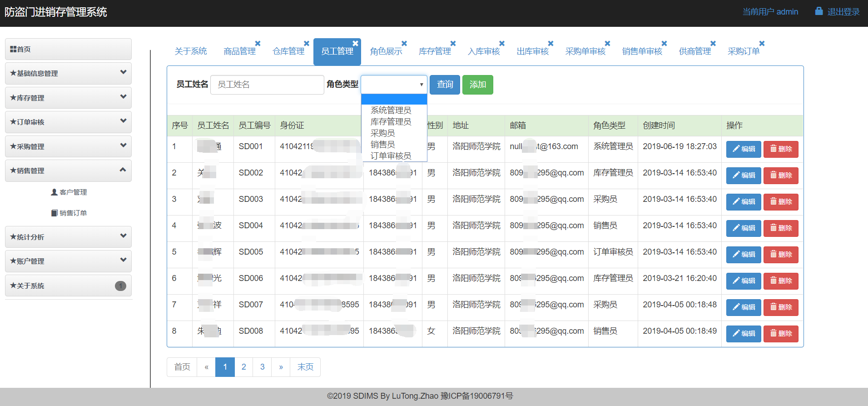Image resolution: width=868 pixels, height=406 pixels.
Task: Edit the employee SD006 row
Action: click(744, 281)
